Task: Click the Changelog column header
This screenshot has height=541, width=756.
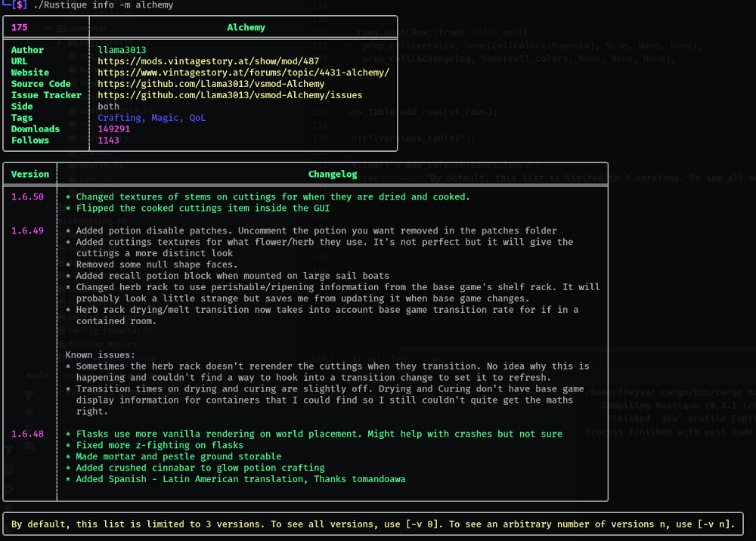Action: click(x=333, y=175)
